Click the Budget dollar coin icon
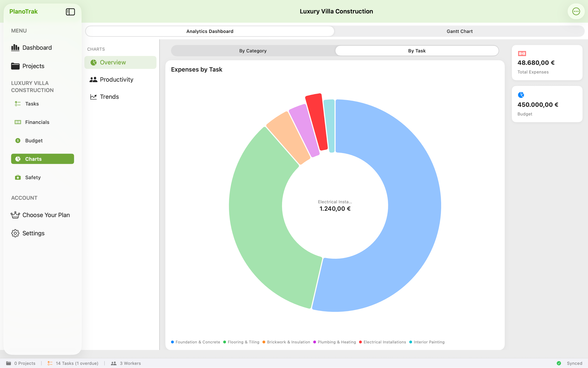Viewport: 588px width, 368px height. coord(18,141)
